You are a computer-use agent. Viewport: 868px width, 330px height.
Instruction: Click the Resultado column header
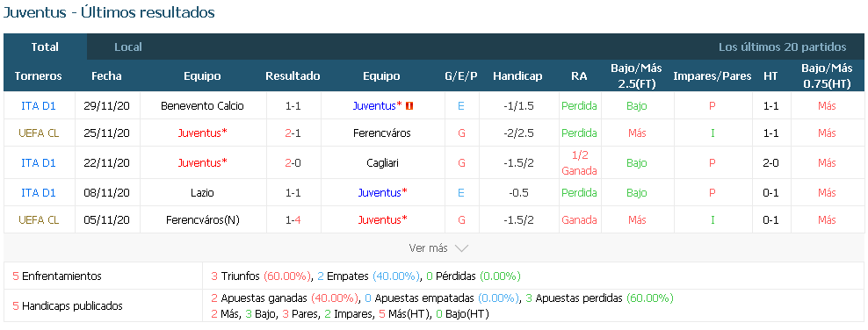coord(293,76)
